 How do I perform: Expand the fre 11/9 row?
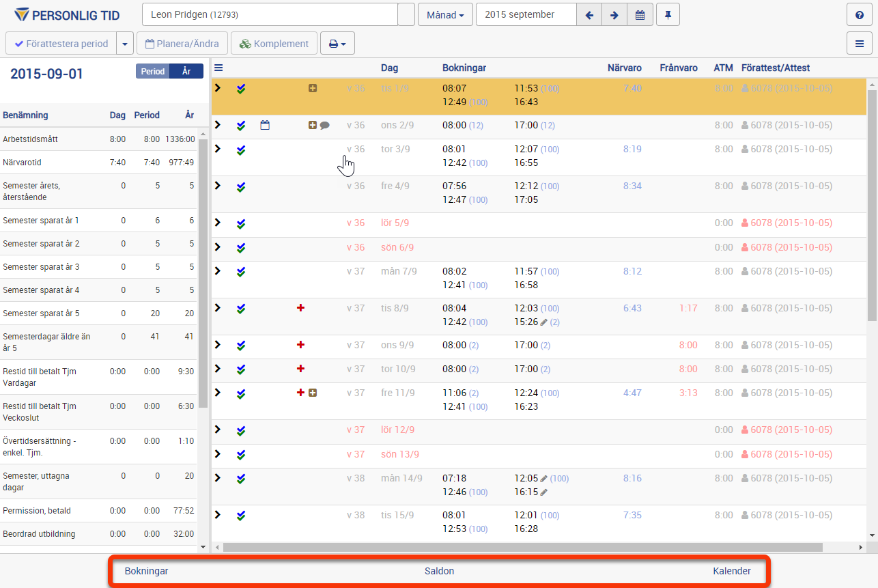(218, 392)
